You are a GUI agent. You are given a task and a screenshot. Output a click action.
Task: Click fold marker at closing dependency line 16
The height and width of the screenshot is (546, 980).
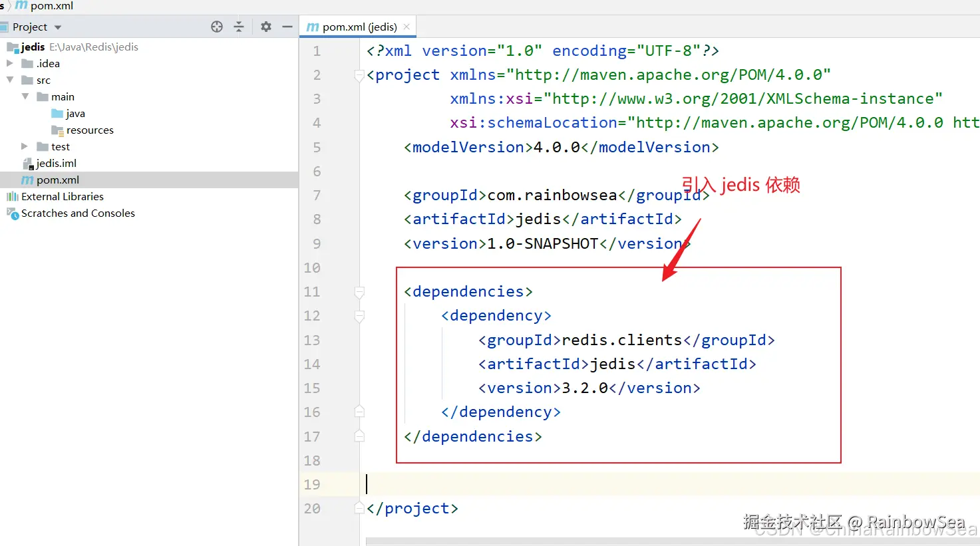pyautogui.click(x=359, y=412)
